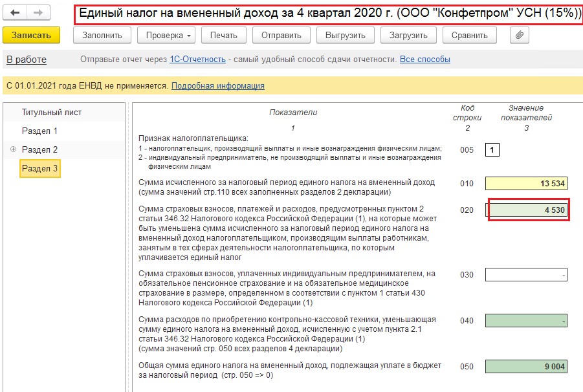The width and height of the screenshot is (583, 392).
Task: Click the line 050 field with 9 004
Action: tap(526, 366)
